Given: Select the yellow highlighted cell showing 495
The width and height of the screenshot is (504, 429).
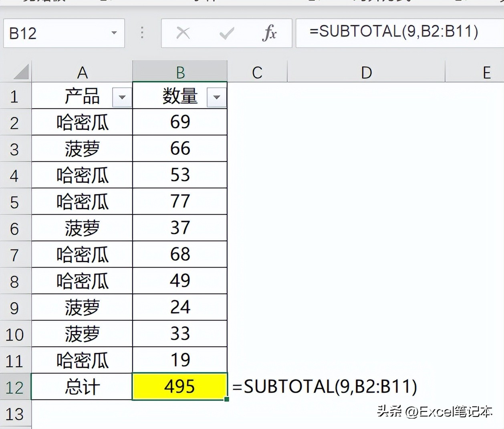Looking at the screenshot, I should pyautogui.click(x=179, y=387).
